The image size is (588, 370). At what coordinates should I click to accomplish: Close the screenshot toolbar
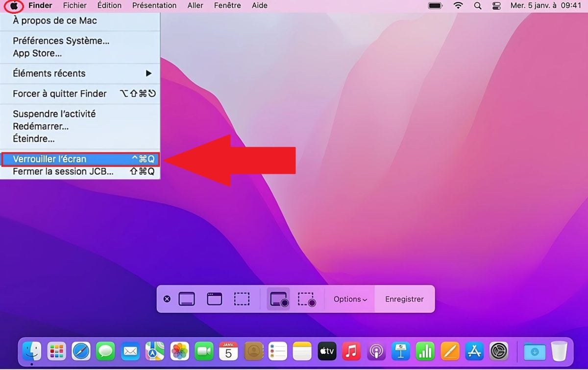(x=167, y=299)
